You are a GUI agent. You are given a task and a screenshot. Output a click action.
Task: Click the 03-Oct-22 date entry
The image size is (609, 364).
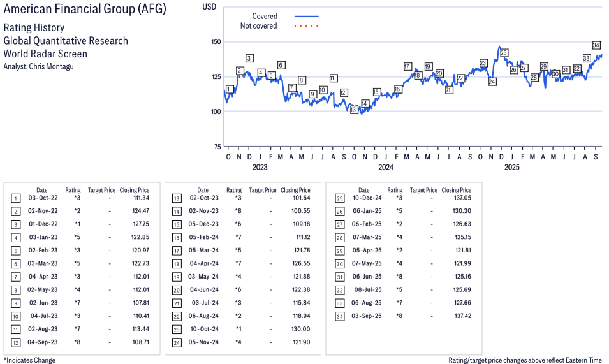coord(42,198)
